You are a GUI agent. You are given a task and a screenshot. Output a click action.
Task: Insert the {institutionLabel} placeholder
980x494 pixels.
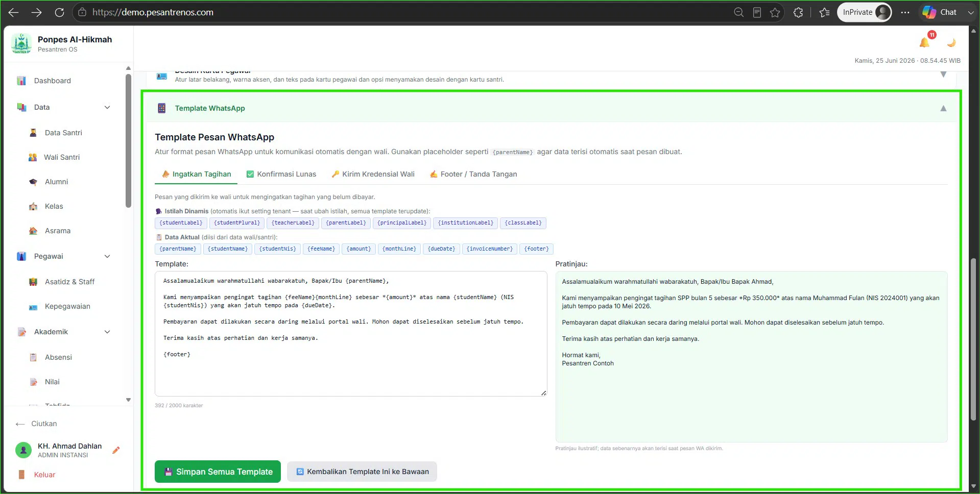click(x=466, y=223)
